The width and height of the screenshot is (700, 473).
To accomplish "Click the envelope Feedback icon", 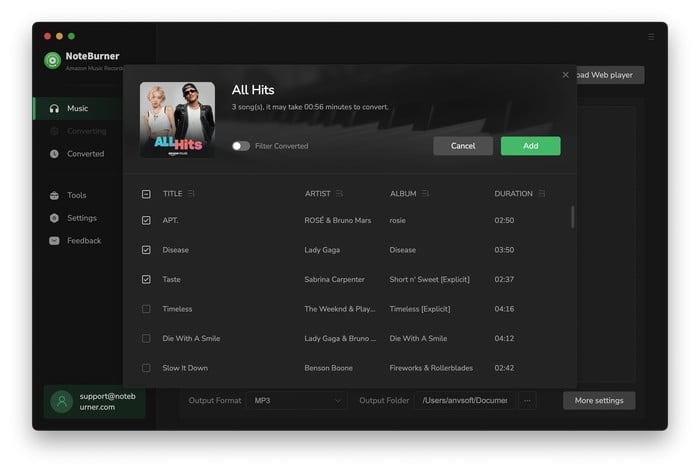I will pos(54,241).
